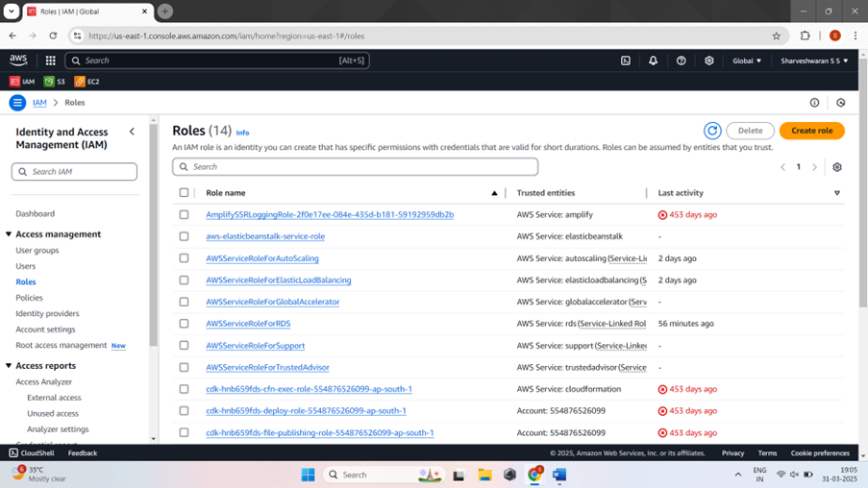Open the help question-mark menu
868x488 pixels.
pyautogui.click(x=681, y=61)
